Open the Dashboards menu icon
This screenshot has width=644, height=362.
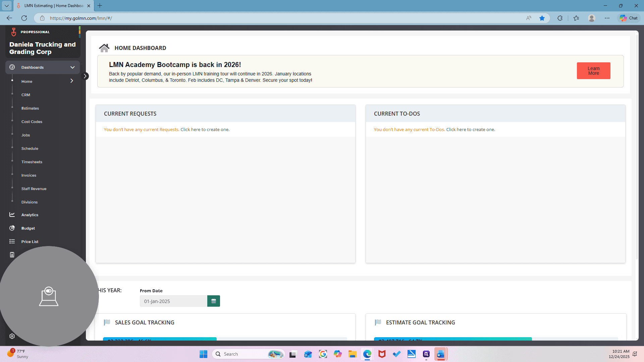(12, 67)
